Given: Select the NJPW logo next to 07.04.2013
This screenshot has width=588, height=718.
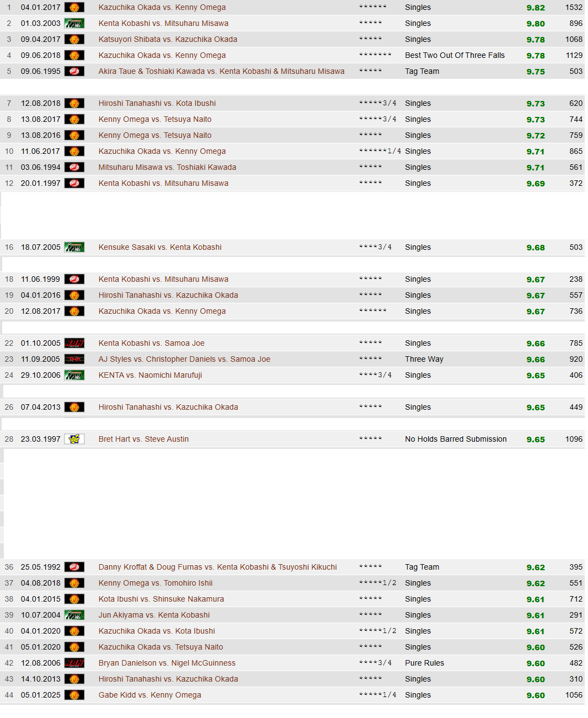Looking at the screenshot, I should pos(74,407).
